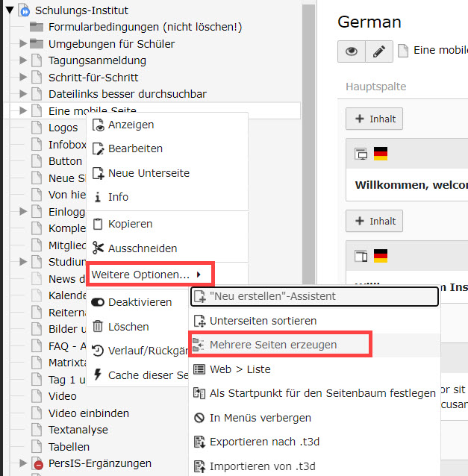This screenshot has width=468, height=476.
Task: Expand Umgebungen für Schüler folder
Action: pos(23,44)
